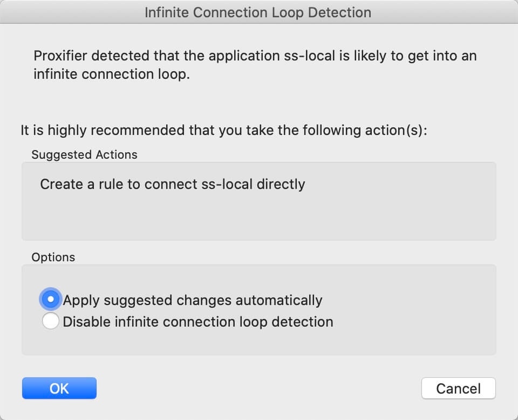Click empty area below the suggested action text
The height and width of the screenshot is (420, 518).
tap(258, 219)
